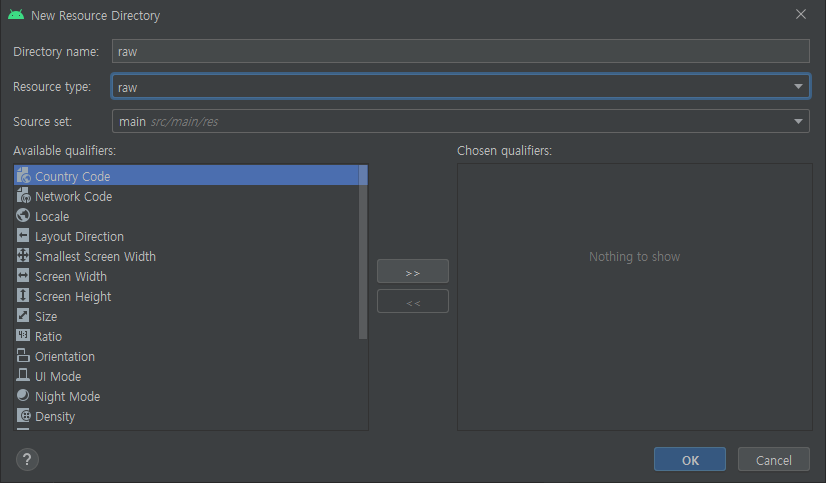Click the UI Mode icon

pyautogui.click(x=23, y=376)
